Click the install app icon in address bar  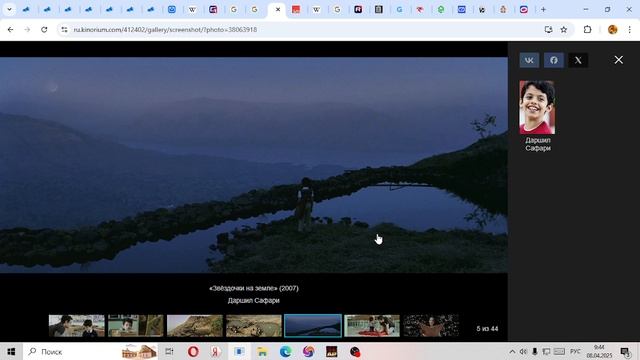tap(548, 29)
